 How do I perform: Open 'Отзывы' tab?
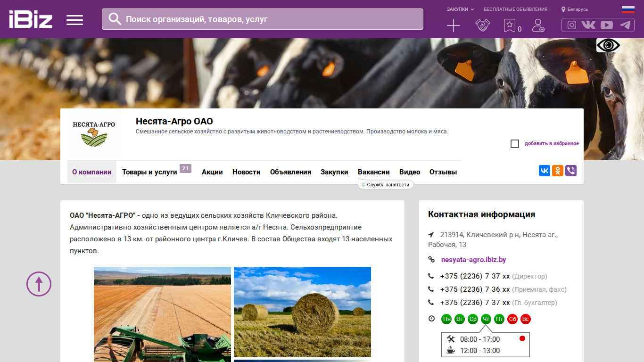coord(443,172)
